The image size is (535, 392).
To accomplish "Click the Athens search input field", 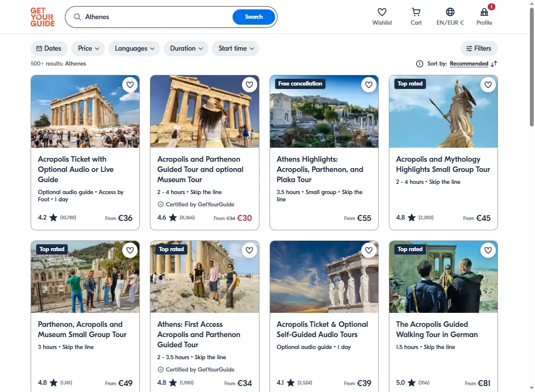I will pyautogui.click(x=158, y=17).
